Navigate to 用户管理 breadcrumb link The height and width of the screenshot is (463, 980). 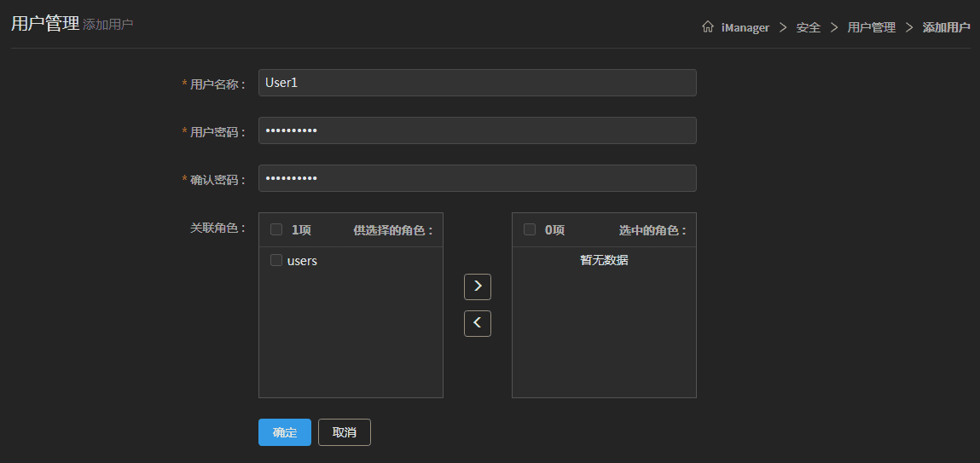[x=871, y=27]
